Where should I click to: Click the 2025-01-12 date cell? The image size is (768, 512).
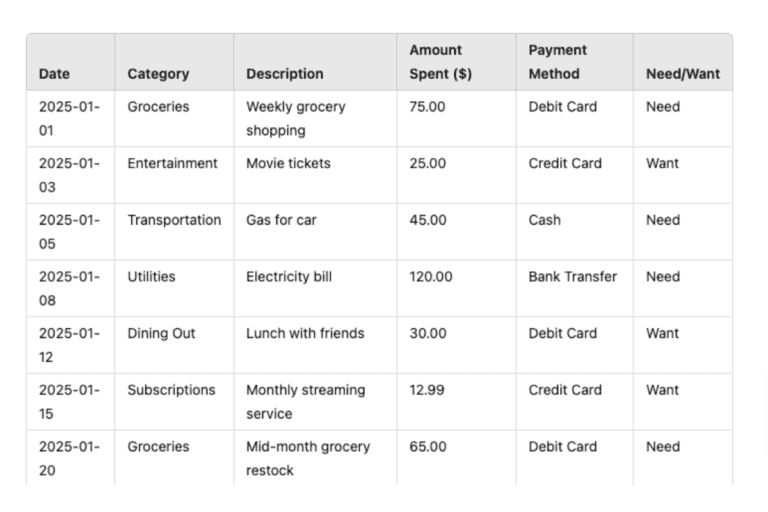70,345
